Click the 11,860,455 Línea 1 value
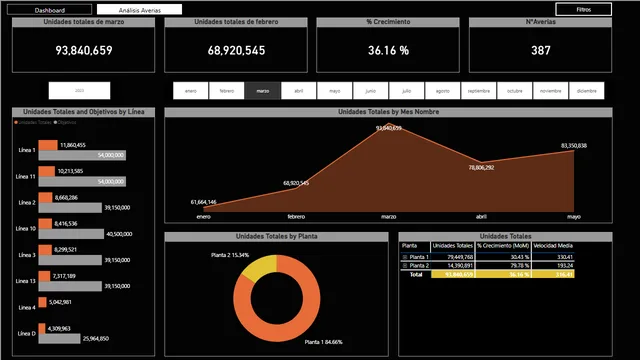 pos(73,145)
